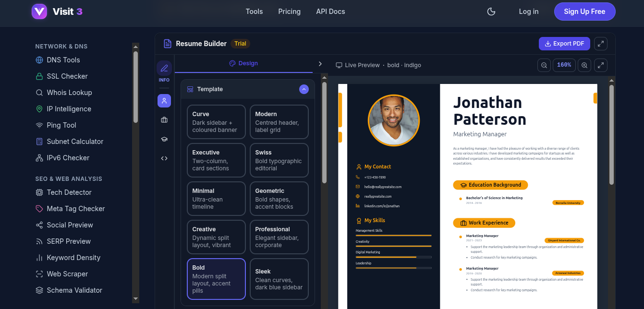Select the Creative template

click(216, 237)
